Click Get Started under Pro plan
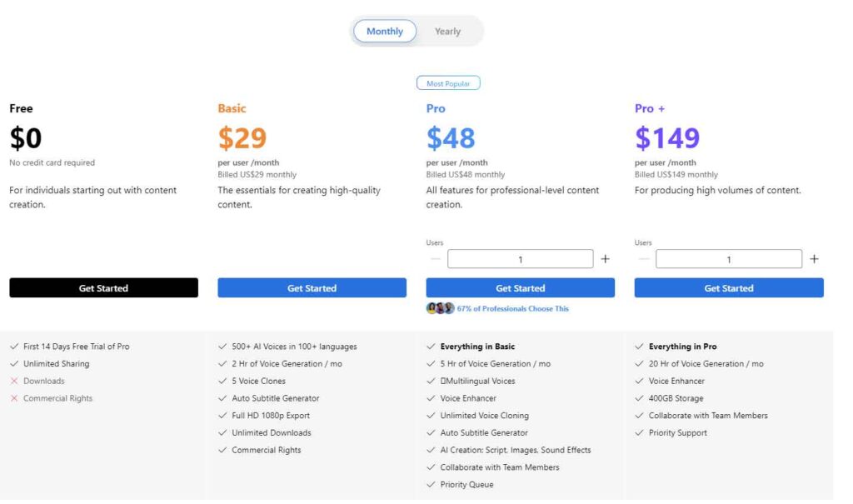This screenshot has width=853, height=504. [521, 287]
